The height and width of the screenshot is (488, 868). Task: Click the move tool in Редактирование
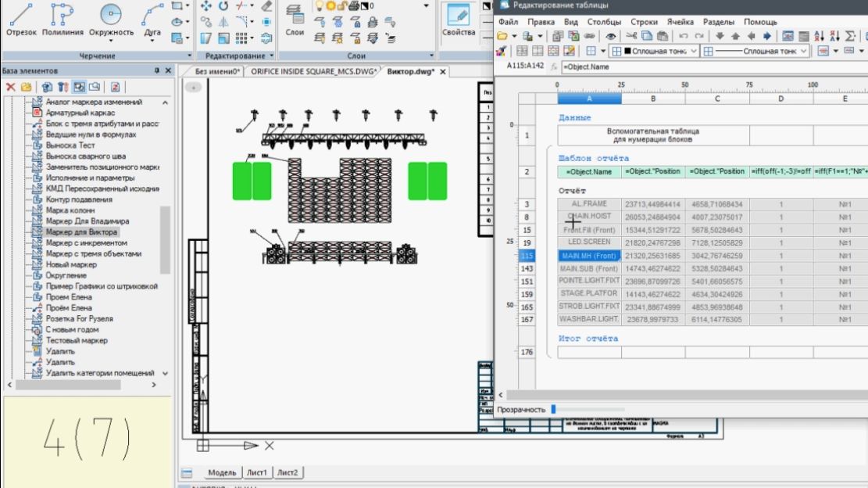206,6
